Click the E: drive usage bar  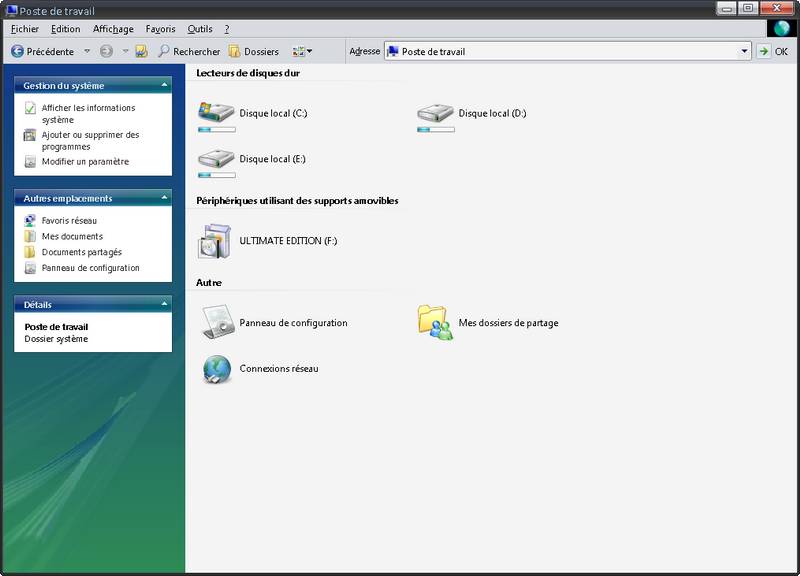(217, 175)
